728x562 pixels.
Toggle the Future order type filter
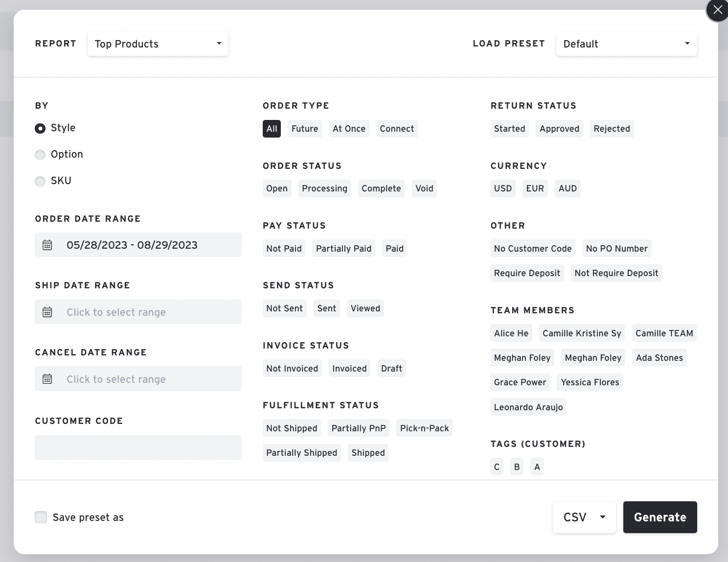[304, 128]
